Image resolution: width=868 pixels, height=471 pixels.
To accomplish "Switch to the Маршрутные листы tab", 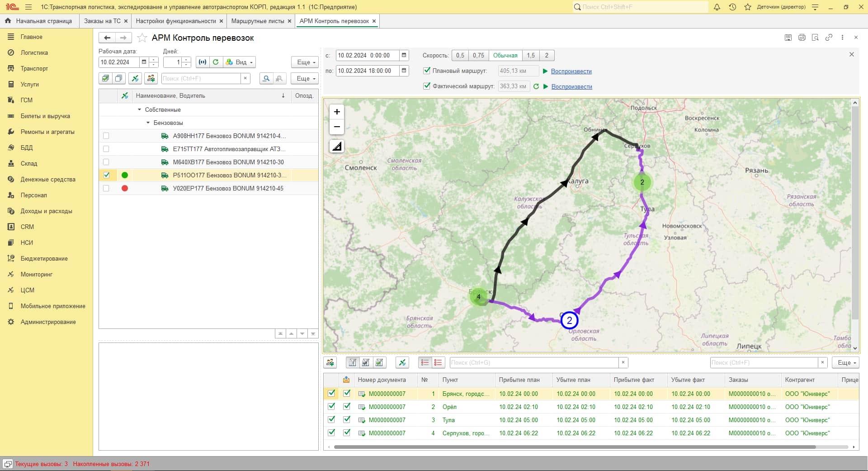I will click(x=257, y=21).
